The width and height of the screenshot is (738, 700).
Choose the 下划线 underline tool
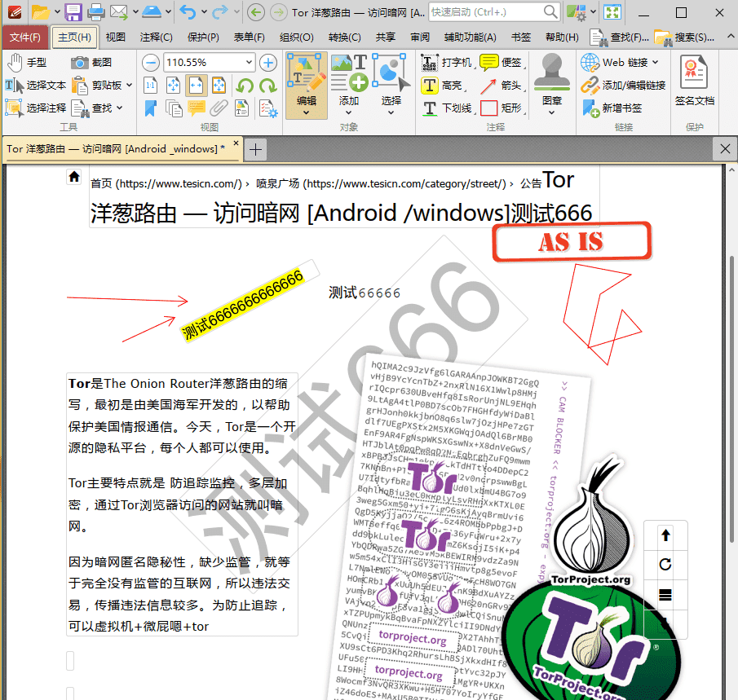448,108
